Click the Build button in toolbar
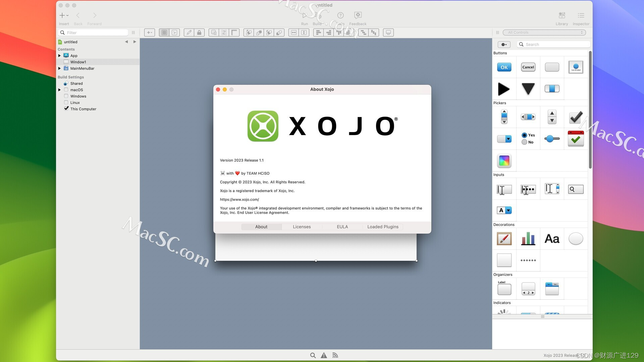The image size is (644, 362). [317, 18]
